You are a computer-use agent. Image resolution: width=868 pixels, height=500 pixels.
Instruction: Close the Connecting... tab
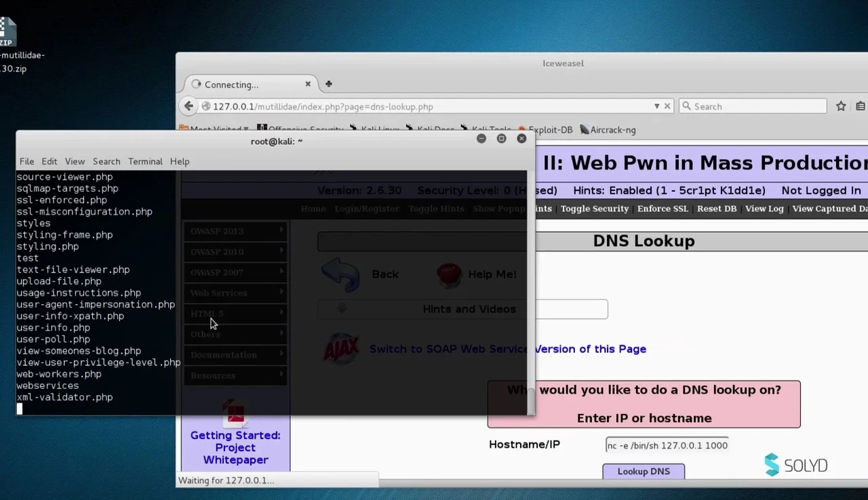click(308, 84)
